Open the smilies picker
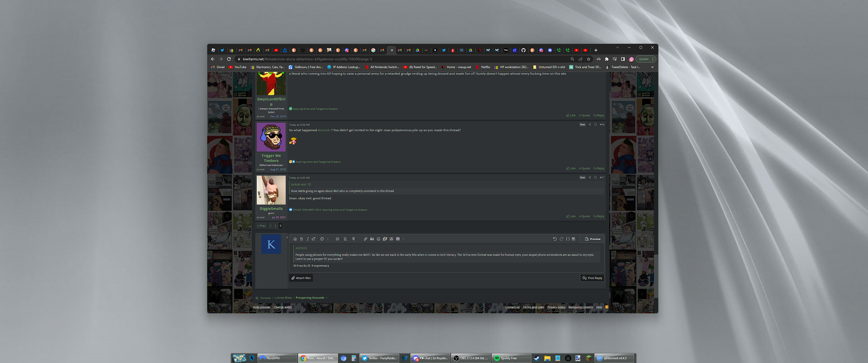The width and height of the screenshot is (868, 363). point(378,239)
